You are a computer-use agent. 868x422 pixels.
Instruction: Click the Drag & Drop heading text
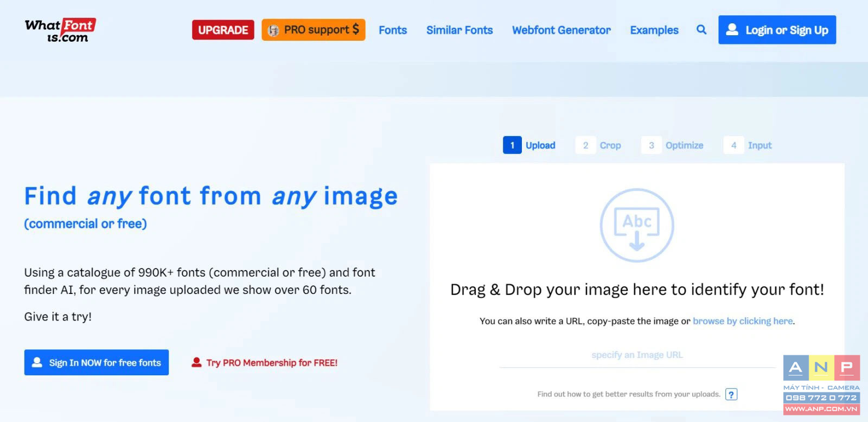[637, 290]
